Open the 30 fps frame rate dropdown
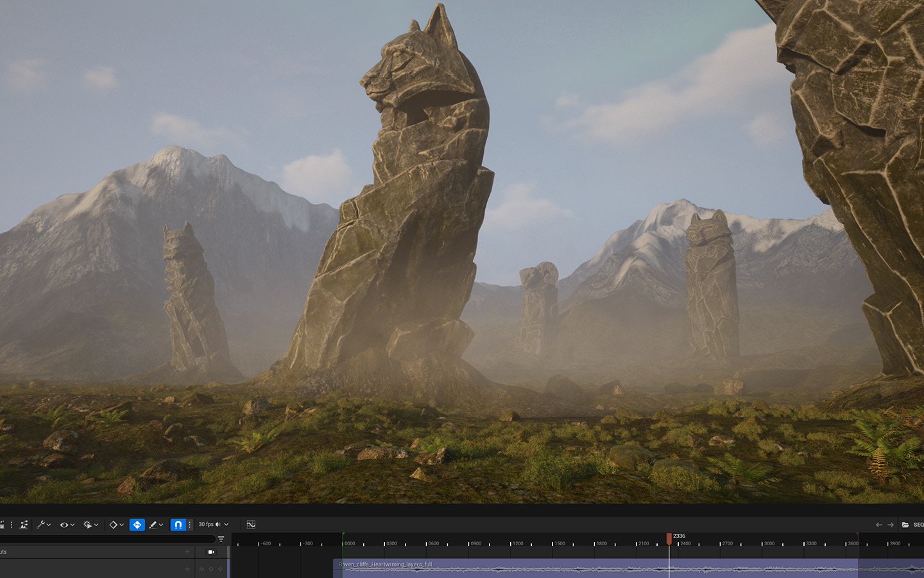 tap(213, 525)
